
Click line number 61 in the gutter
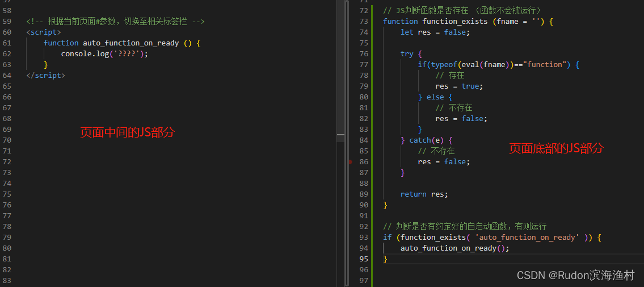7,43
